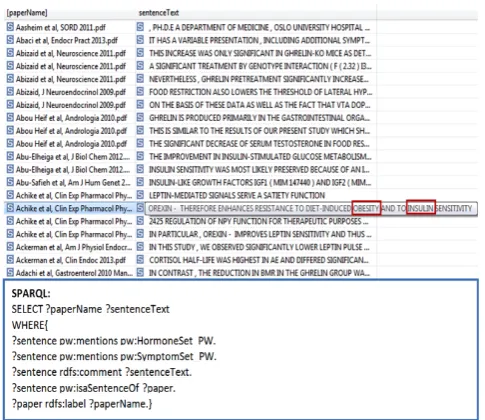Select sentence 'FOOD RESTRICTION ALSO LOWERS THE THRESHOLD'

(260, 92)
